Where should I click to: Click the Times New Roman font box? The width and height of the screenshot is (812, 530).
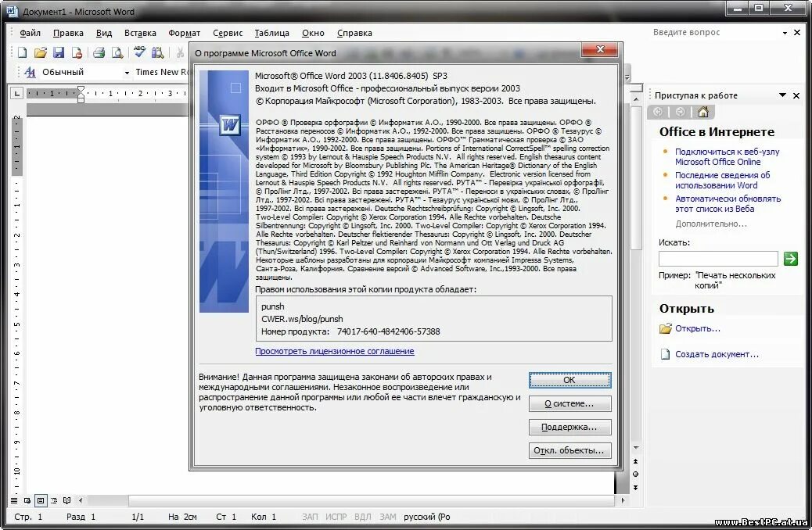click(160, 72)
